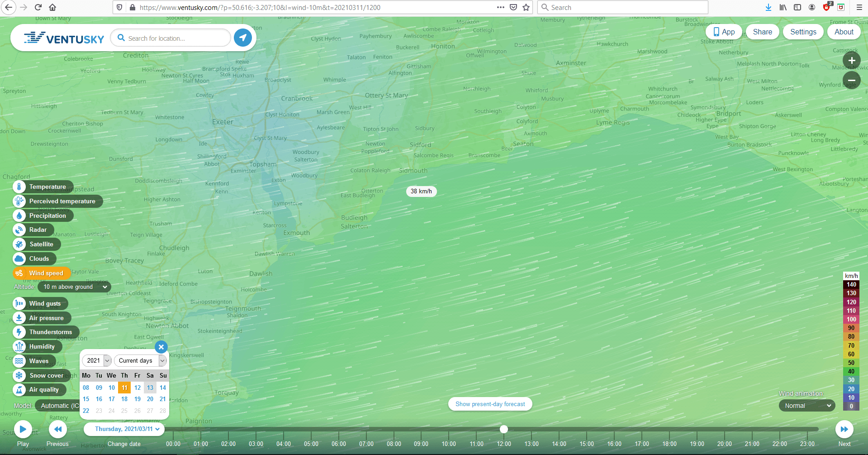Click the geolocation arrow icon beside search
868x455 pixels.
coord(243,38)
